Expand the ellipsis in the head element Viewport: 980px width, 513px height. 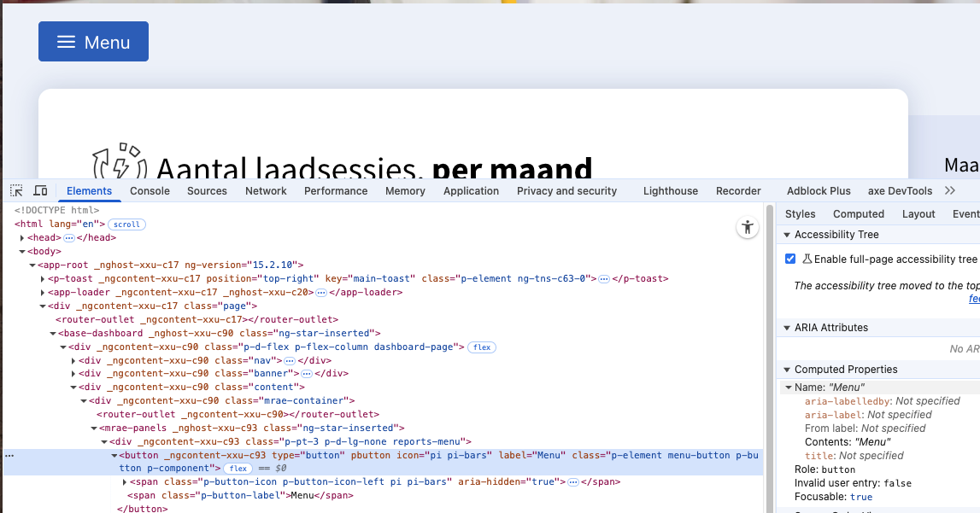tap(69, 238)
